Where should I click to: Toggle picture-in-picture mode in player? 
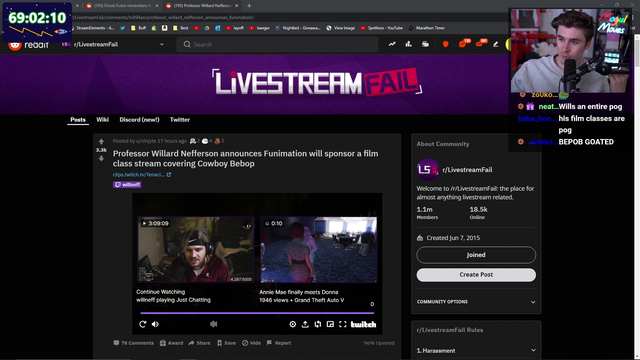330,324
